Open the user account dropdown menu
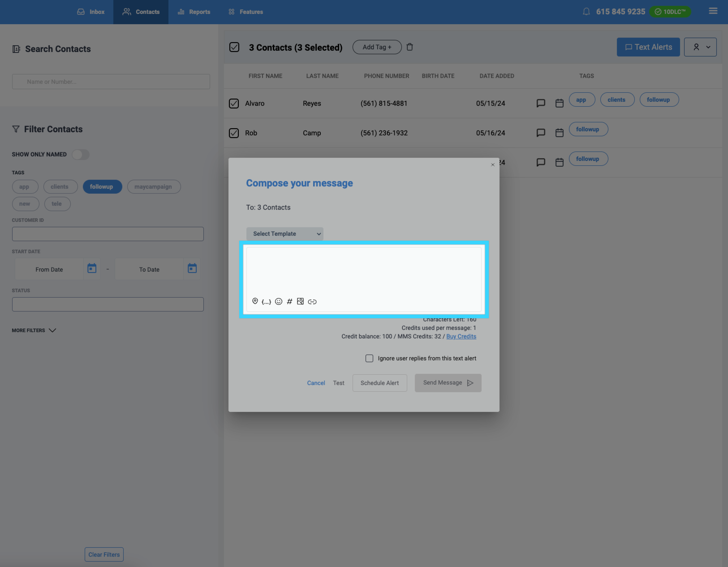This screenshot has height=567, width=728. (700, 47)
